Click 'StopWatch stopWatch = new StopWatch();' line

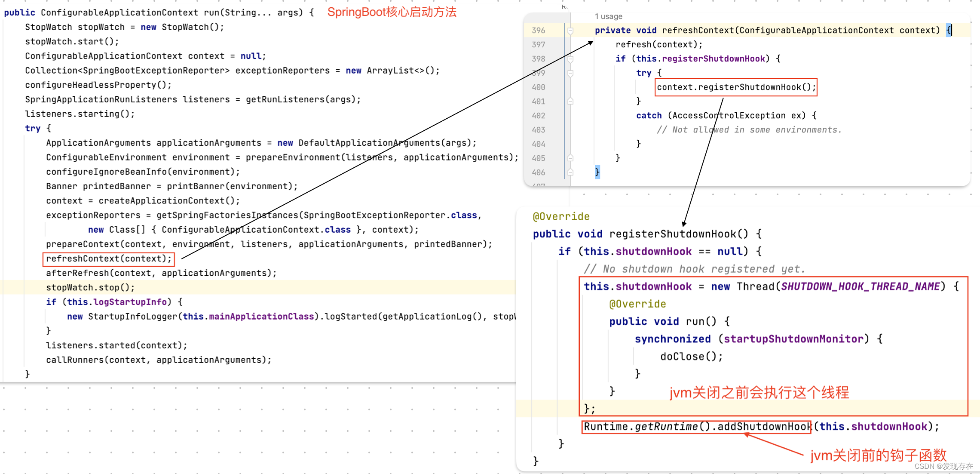pyautogui.click(x=125, y=28)
